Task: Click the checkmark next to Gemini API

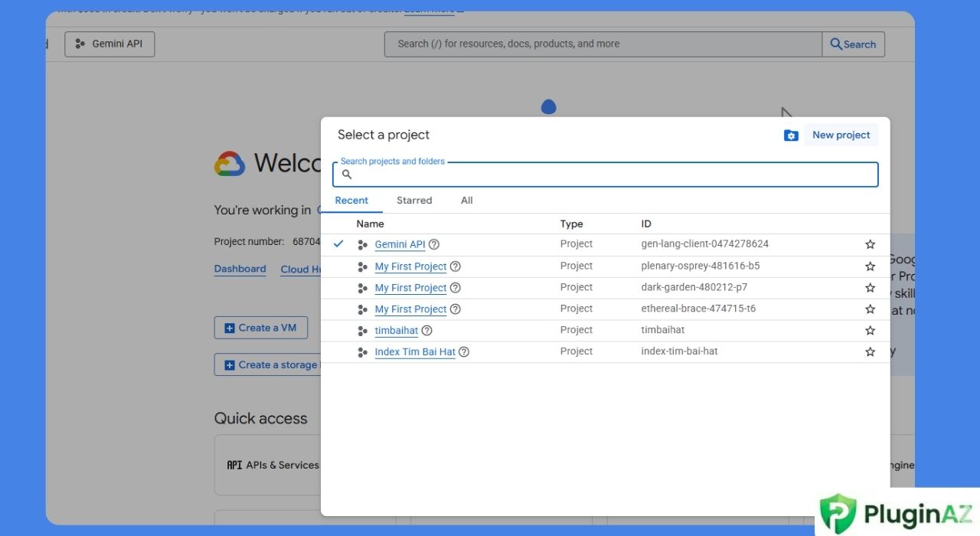Action: (338, 243)
